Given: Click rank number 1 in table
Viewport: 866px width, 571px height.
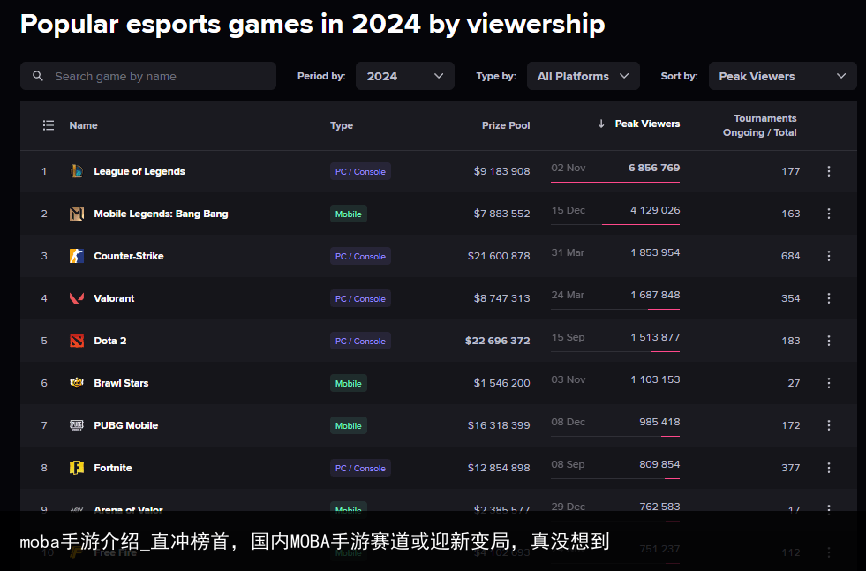Looking at the screenshot, I should 44,171.
